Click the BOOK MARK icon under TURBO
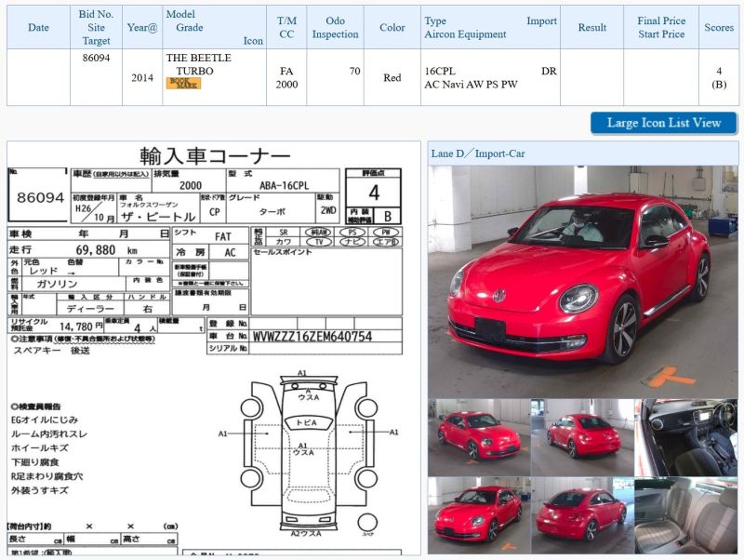This screenshot has height=560, width=744. click(x=183, y=83)
